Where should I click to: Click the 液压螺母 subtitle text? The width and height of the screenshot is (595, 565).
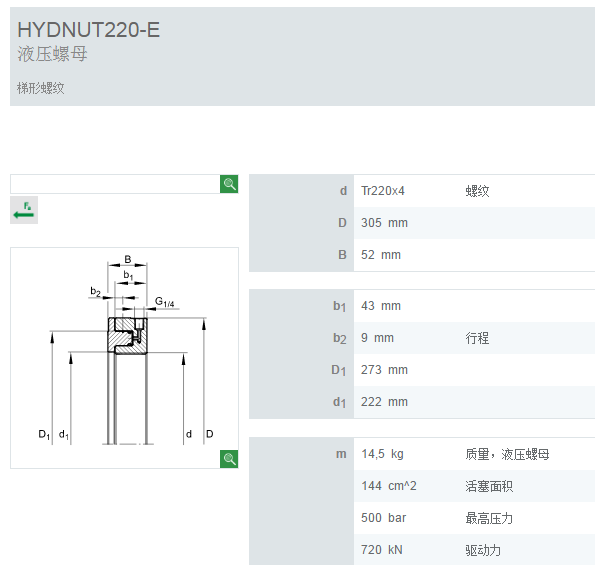point(52,54)
